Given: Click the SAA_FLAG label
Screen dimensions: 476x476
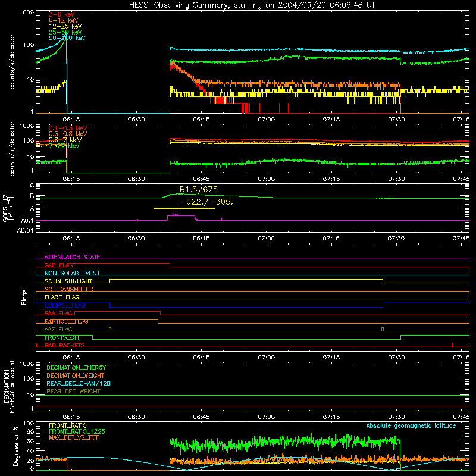Looking at the screenshot, I should click(58, 314).
